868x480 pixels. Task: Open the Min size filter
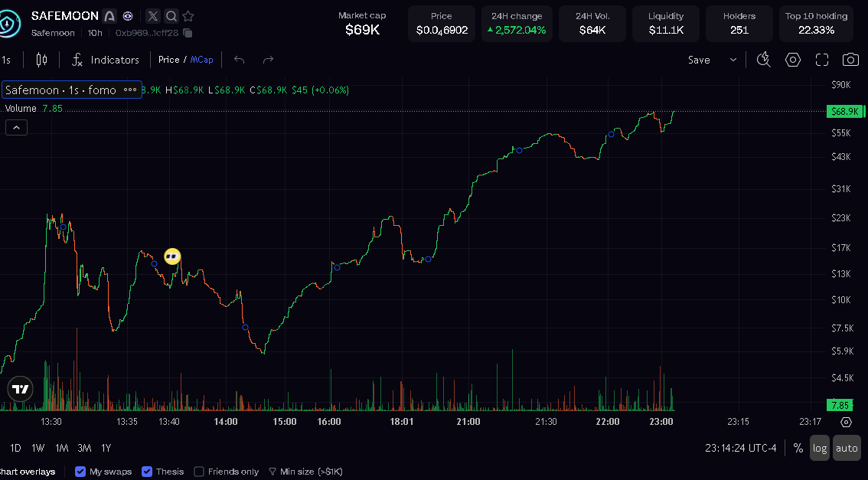point(305,472)
